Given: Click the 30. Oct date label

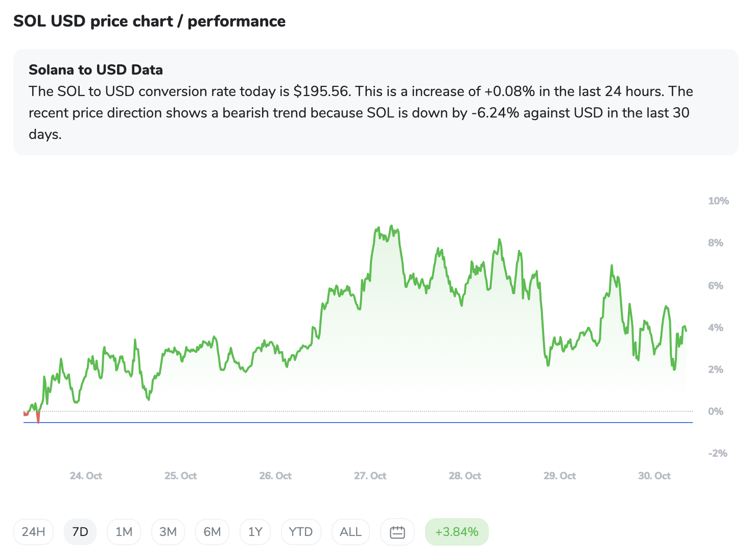Looking at the screenshot, I should pyautogui.click(x=654, y=476).
